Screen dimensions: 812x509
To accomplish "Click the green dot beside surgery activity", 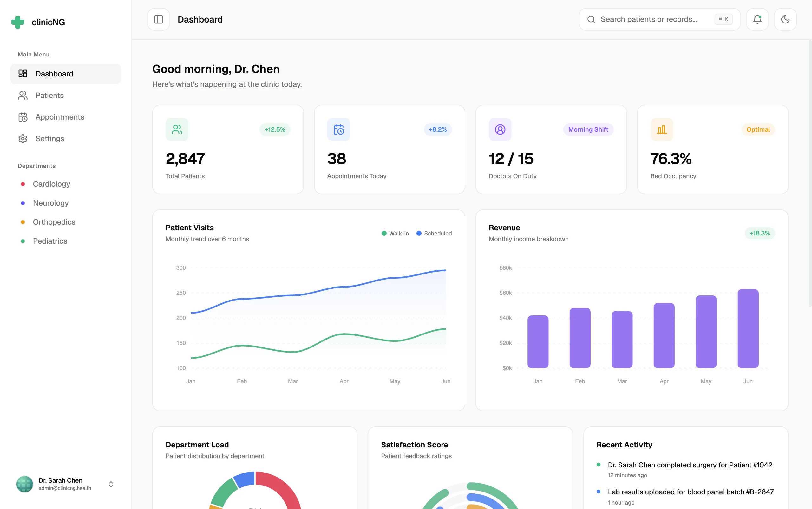I will (598, 465).
